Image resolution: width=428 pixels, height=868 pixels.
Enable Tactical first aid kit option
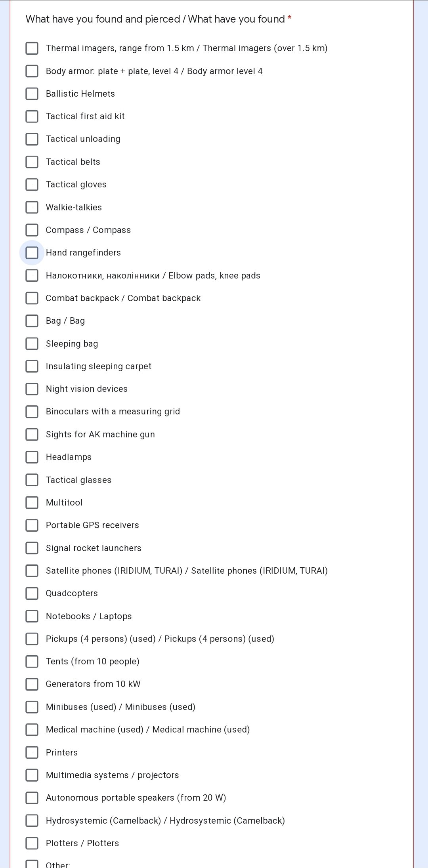[x=32, y=116]
